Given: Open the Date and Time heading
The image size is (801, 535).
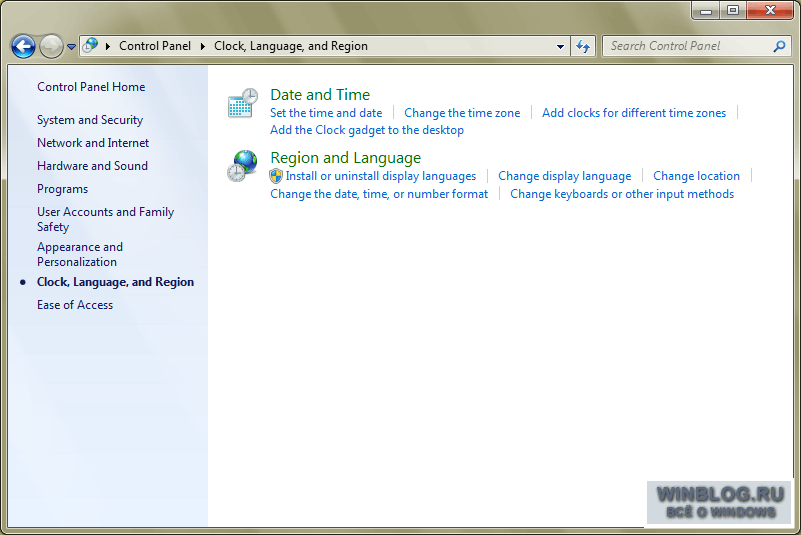Looking at the screenshot, I should [x=320, y=95].
